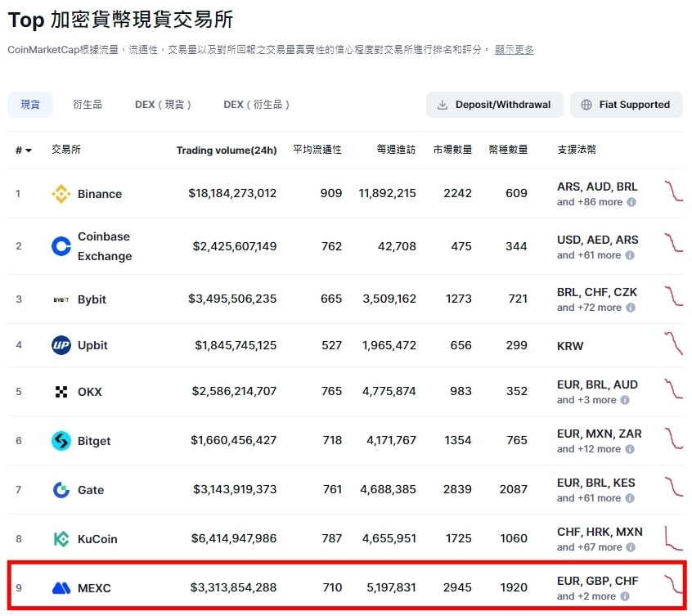Click the Coinbase Exchange logo icon
The image size is (692, 616).
point(61,246)
